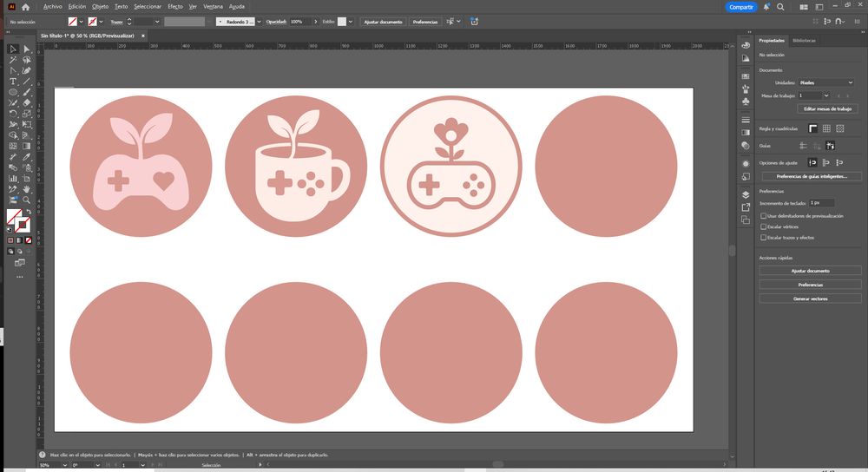Screen dimensions: 868x472
Task: Select the Ellipse shape tool
Action: (x=13, y=92)
